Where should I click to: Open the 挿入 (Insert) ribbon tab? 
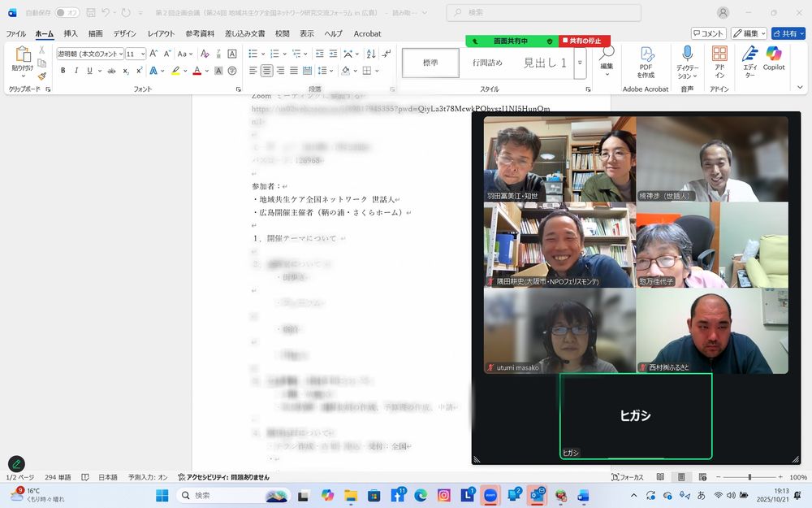pyautogui.click(x=71, y=33)
